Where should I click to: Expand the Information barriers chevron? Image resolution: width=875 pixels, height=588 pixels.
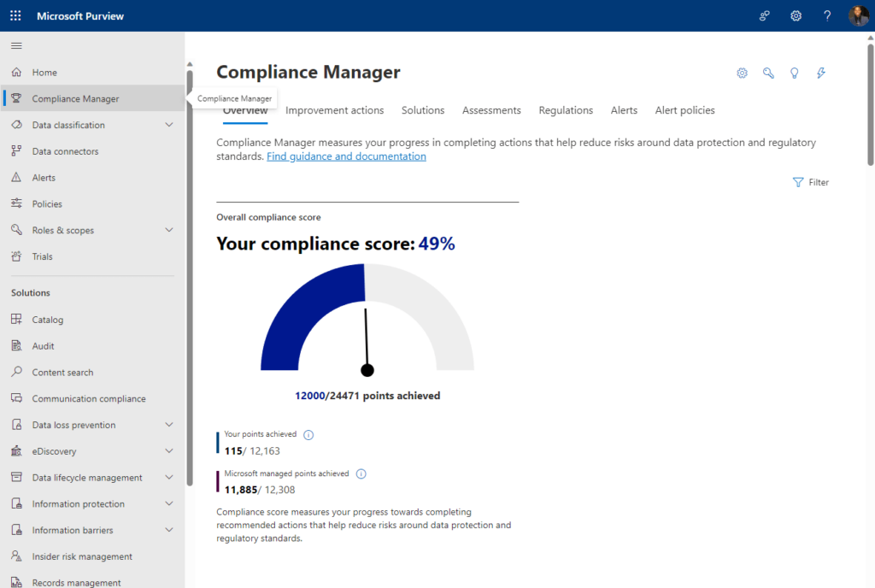pyautogui.click(x=169, y=529)
